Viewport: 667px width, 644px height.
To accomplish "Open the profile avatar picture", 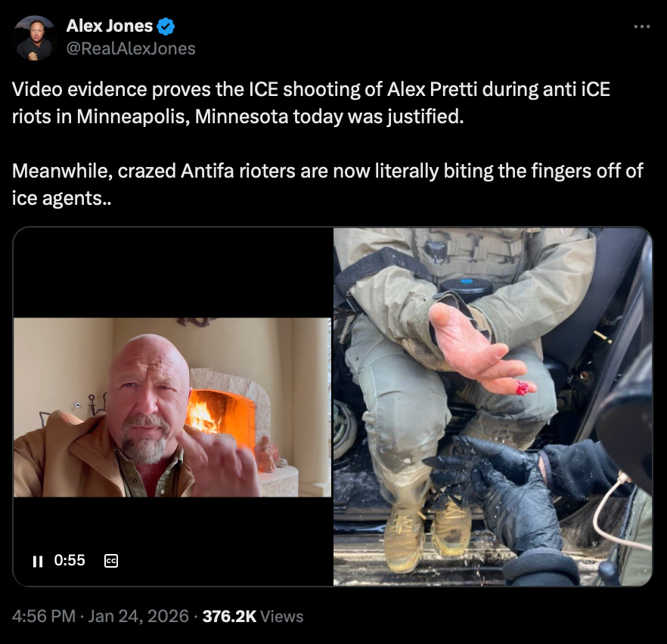I will coord(35,39).
